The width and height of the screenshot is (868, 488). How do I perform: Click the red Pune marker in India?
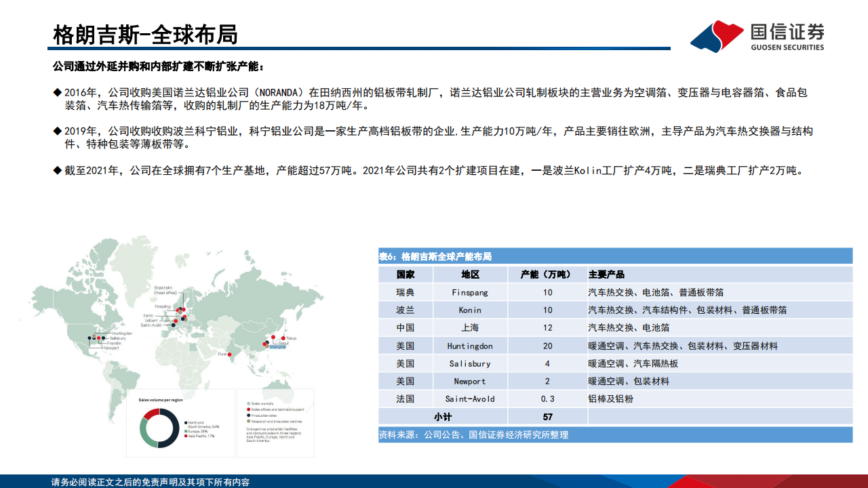point(229,354)
